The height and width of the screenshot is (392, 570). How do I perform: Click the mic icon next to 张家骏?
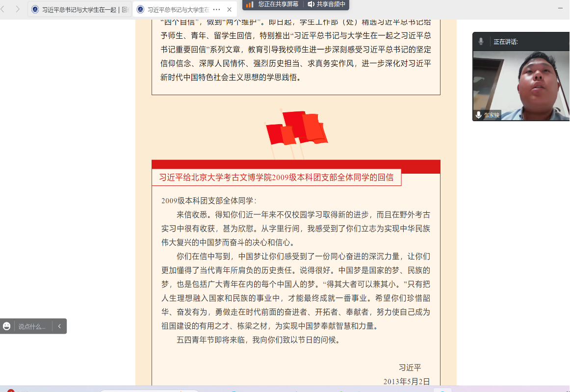tap(478, 115)
